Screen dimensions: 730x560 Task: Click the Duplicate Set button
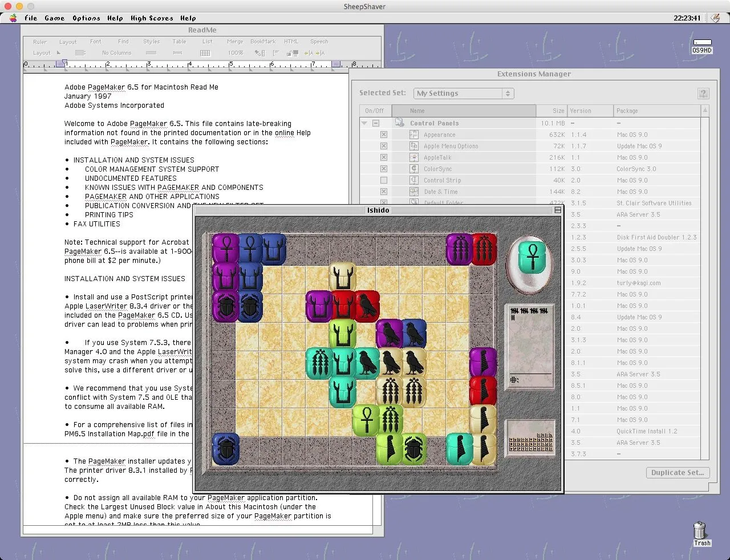coord(678,473)
